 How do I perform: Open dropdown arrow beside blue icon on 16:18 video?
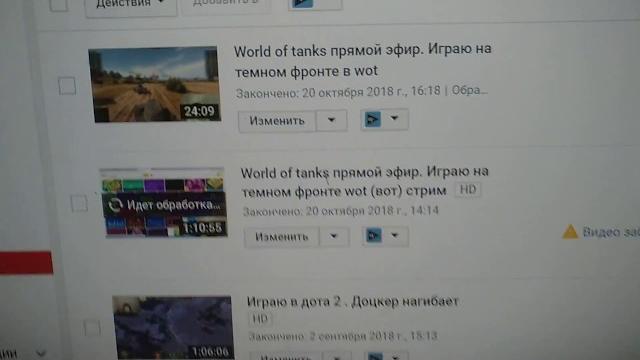394,118
